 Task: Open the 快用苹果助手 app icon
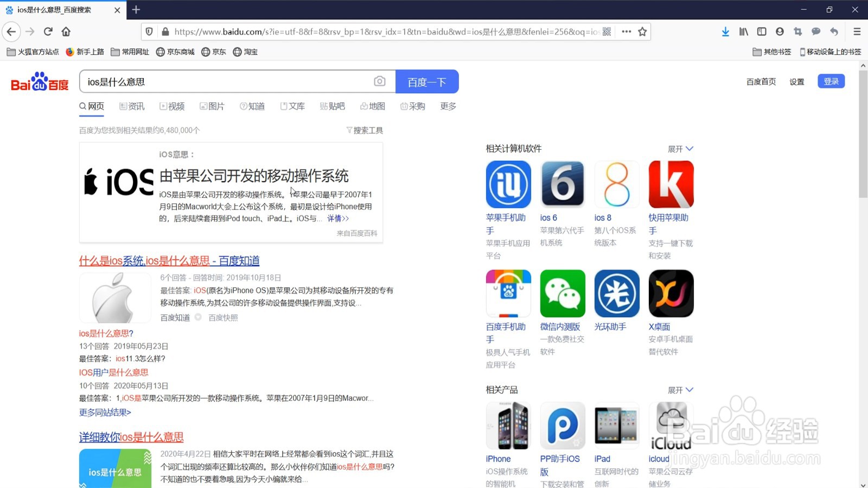pos(671,184)
